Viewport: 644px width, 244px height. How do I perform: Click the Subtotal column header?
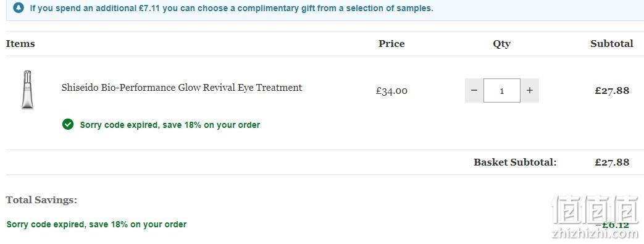click(x=611, y=43)
